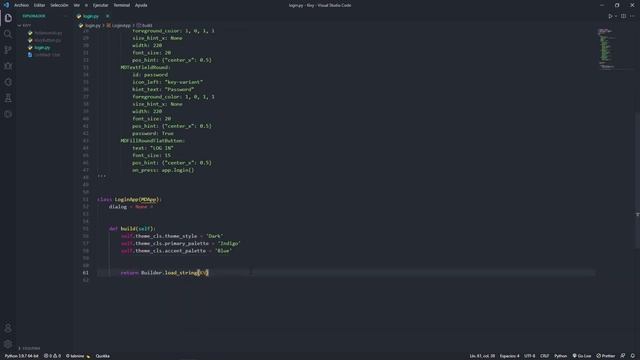
Task: Click on the icon_left: "key-variant" line
Action: pos(167,82)
